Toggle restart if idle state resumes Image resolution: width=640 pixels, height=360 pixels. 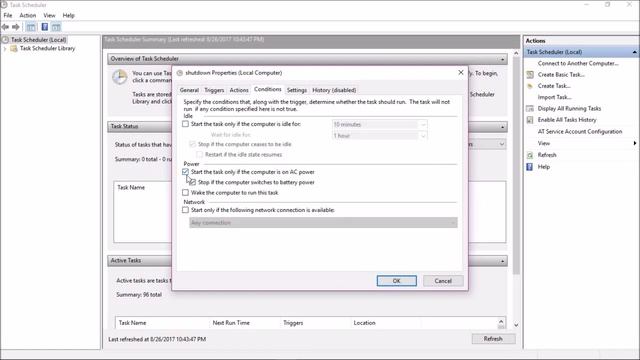coord(200,155)
